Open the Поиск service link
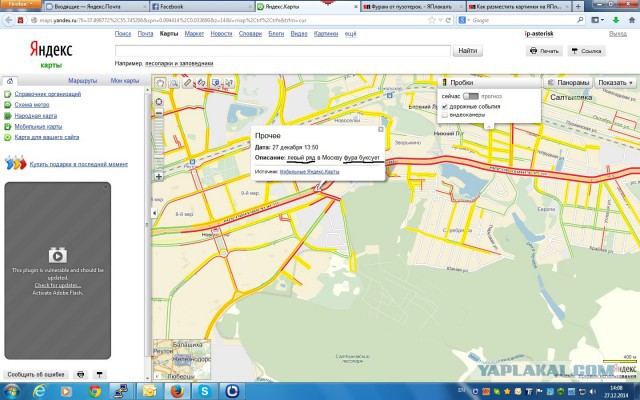This screenshot has height=400, width=640. pos(123,34)
